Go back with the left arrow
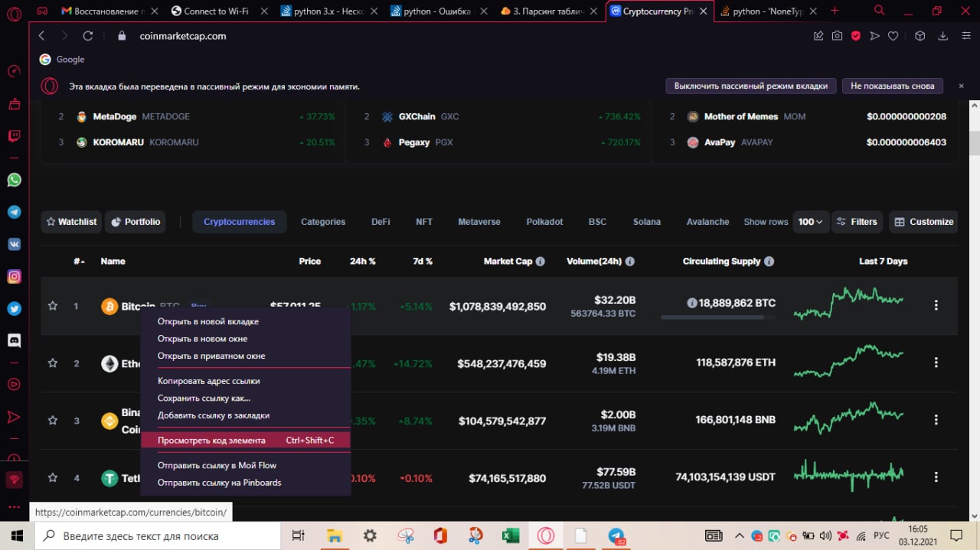This screenshot has width=980, height=550. 42,36
